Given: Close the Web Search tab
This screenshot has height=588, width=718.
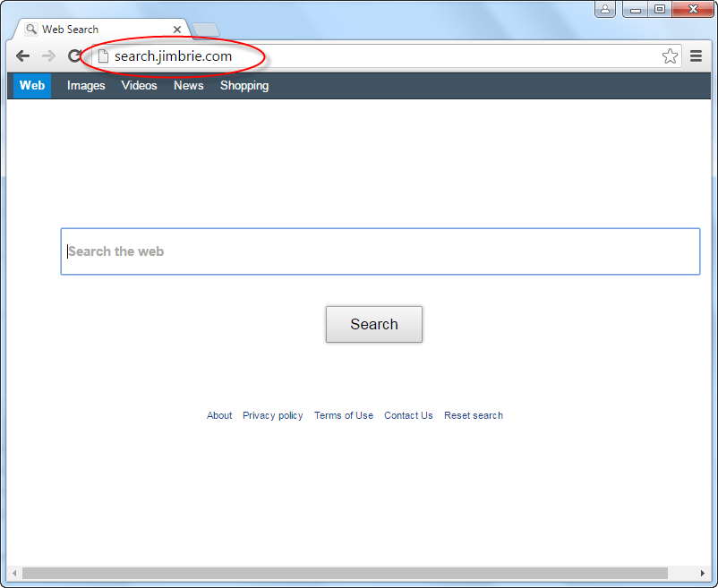Looking at the screenshot, I should [177, 30].
